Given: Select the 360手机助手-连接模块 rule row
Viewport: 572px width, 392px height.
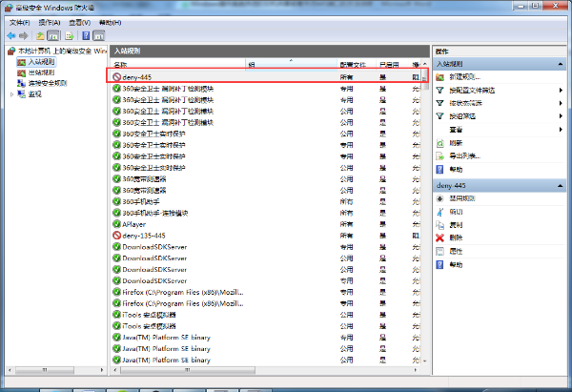Looking at the screenshot, I should click(x=266, y=213).
